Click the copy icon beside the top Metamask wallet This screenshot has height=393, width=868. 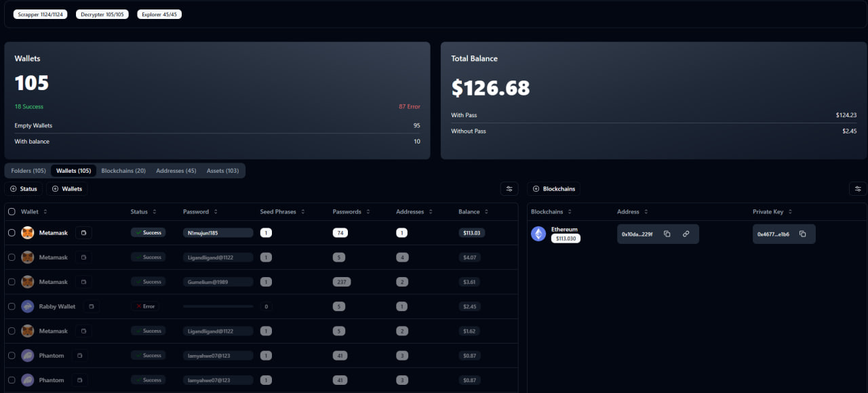83,233
